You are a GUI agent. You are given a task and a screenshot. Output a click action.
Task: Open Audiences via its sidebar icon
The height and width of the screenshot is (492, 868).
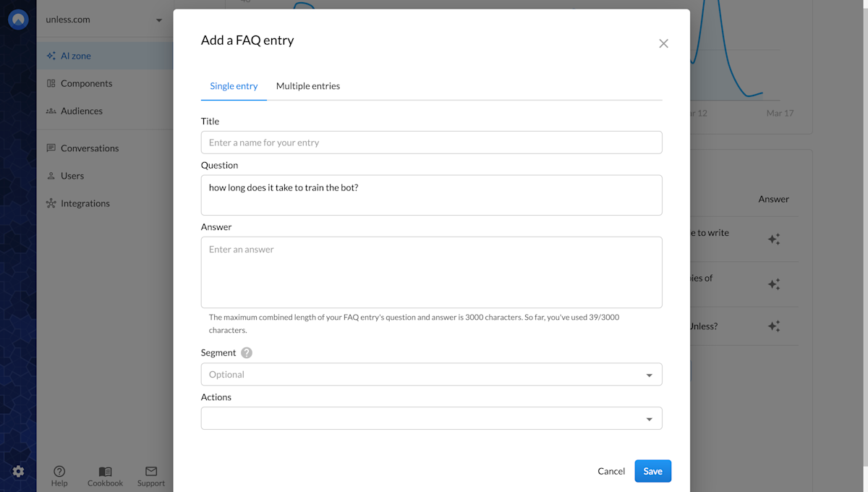point(51,111)
